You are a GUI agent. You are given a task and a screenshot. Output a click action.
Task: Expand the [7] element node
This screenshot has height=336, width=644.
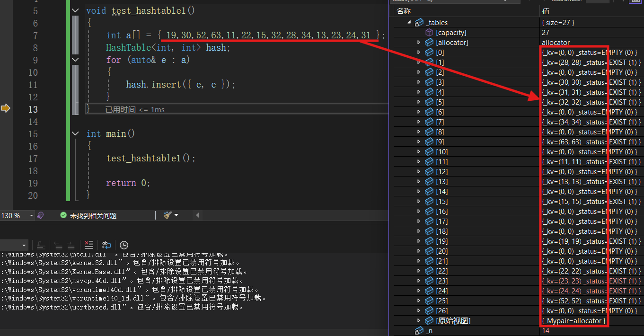418,122
